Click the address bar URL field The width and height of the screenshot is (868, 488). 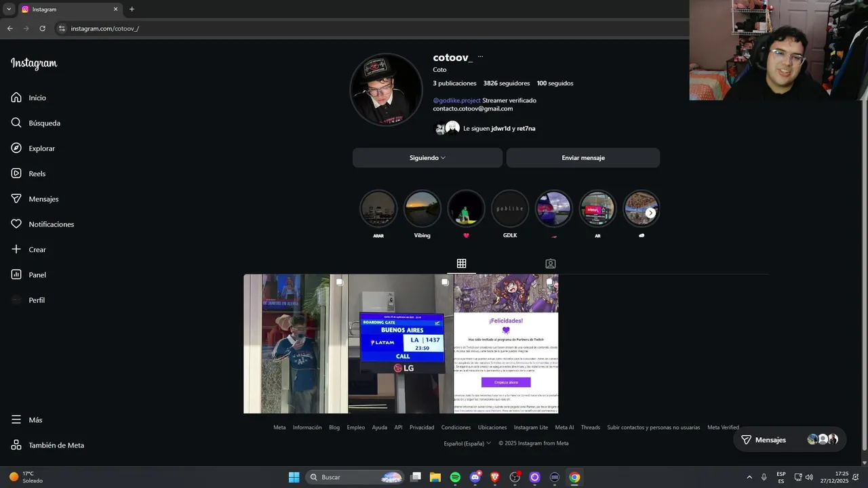click(x=104, y=28)
